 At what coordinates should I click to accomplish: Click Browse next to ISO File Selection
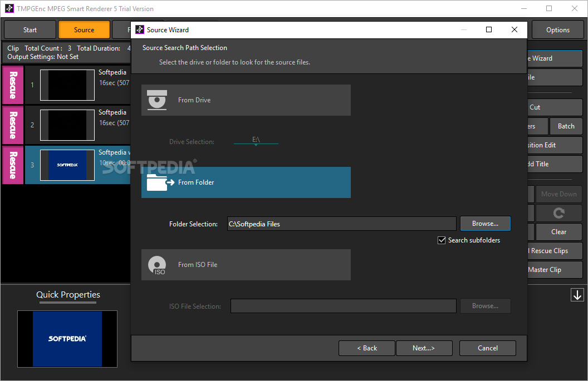(x=485, y=306)
